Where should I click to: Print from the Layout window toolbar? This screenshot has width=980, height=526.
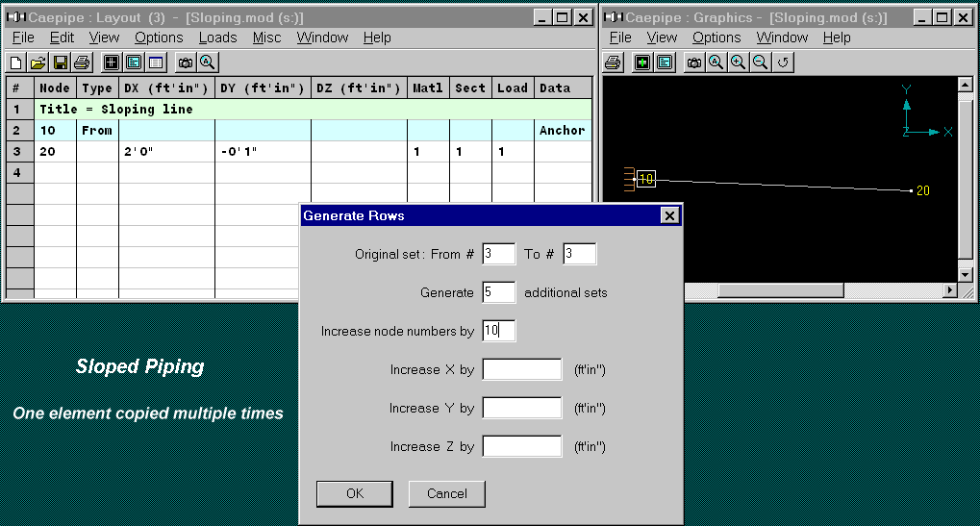(82, 63)
